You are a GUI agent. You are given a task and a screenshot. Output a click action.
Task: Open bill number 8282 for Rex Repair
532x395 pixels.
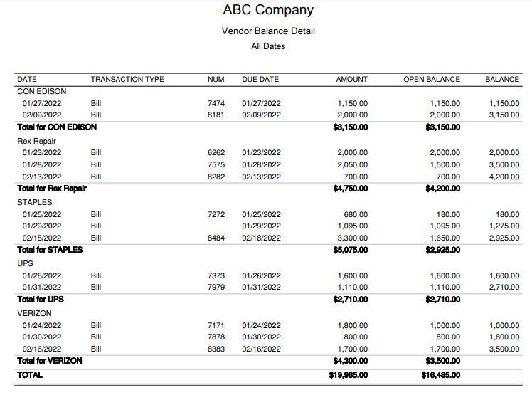(x=216, y=177)
